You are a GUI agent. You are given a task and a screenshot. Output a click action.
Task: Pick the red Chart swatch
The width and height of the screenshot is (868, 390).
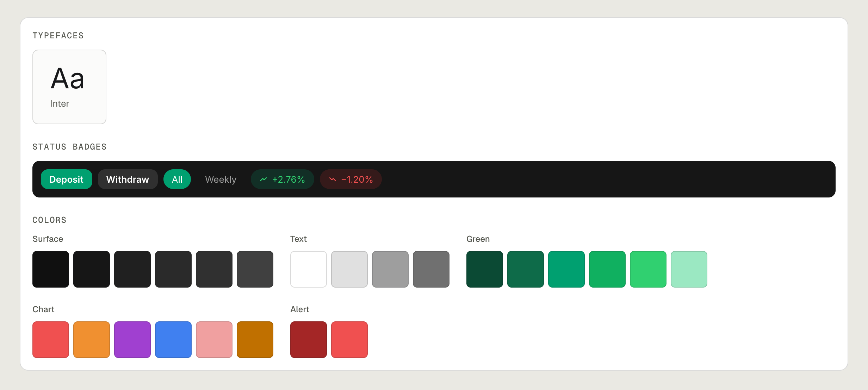(x=51, y=340)
